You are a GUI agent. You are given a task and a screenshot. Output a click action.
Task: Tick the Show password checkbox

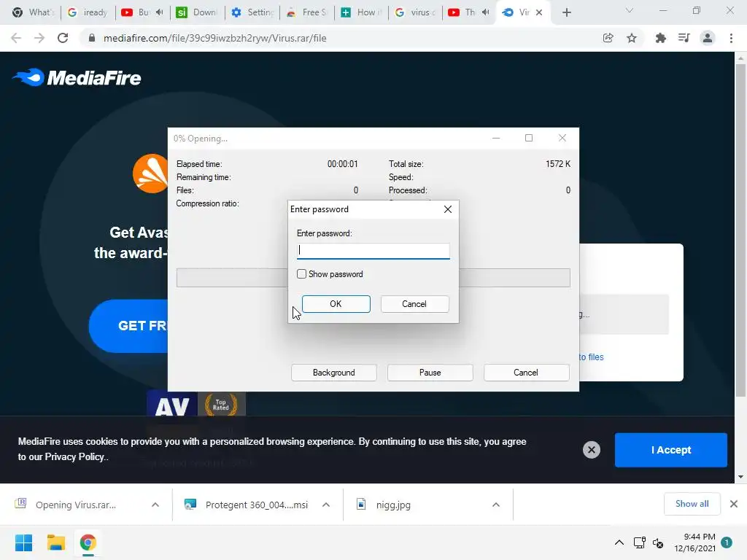301,274
